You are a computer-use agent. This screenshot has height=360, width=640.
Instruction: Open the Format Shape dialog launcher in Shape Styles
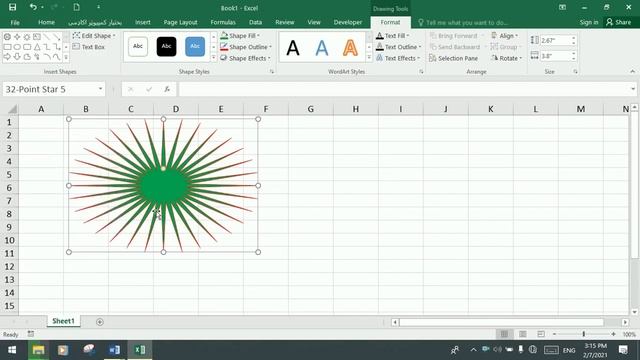coord(272,72)
